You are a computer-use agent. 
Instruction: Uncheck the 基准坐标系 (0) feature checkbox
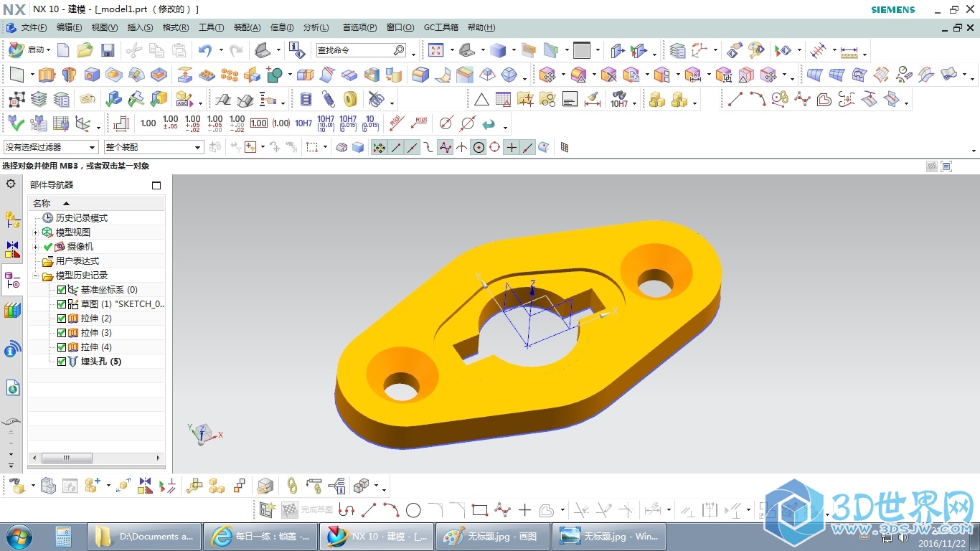pyautogui.click(x=61, y=290)
